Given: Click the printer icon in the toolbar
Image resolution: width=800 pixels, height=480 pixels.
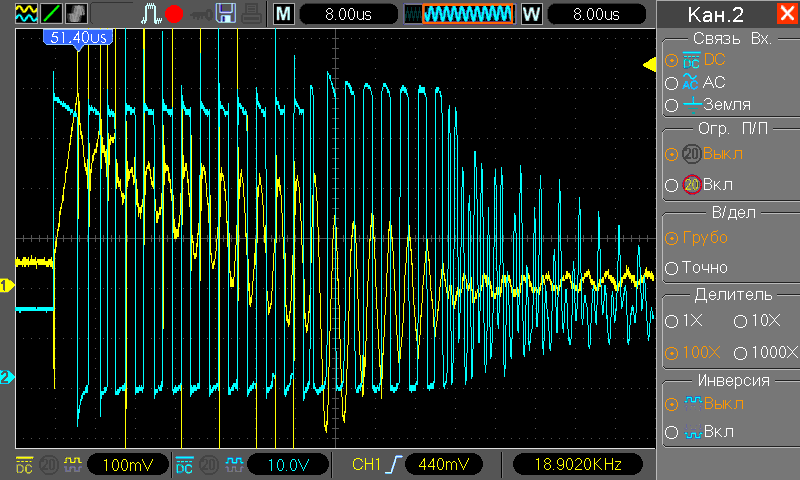Looking at the screenshot, I should pyautogui.click(x=252, y=14).
